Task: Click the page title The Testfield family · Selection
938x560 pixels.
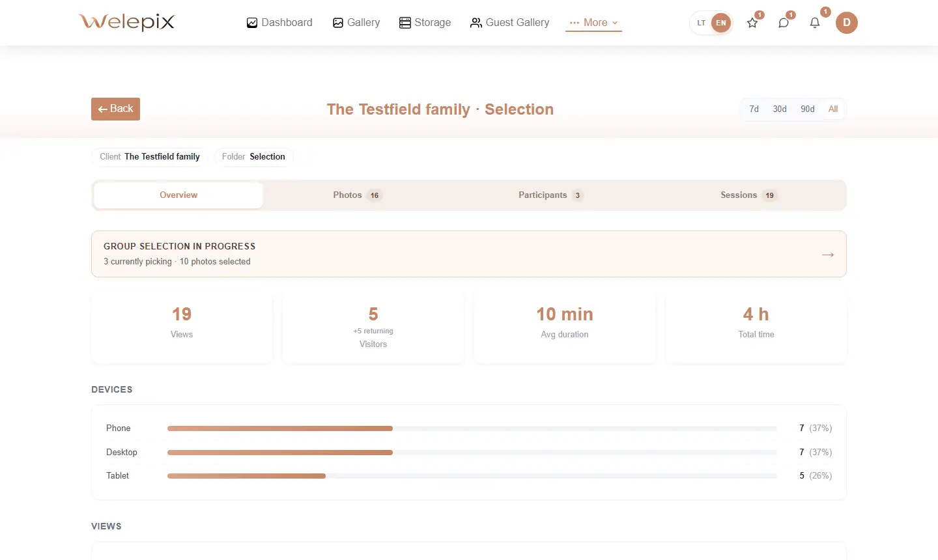Action: [440, 109]
